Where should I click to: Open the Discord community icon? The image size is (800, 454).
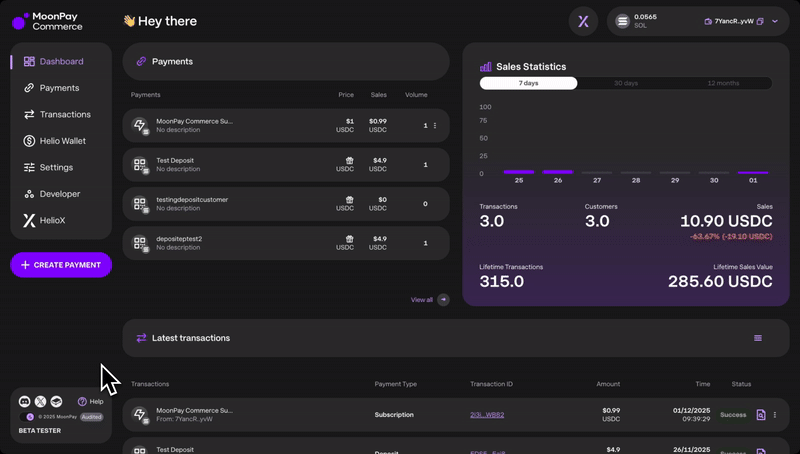coord(24,401)
